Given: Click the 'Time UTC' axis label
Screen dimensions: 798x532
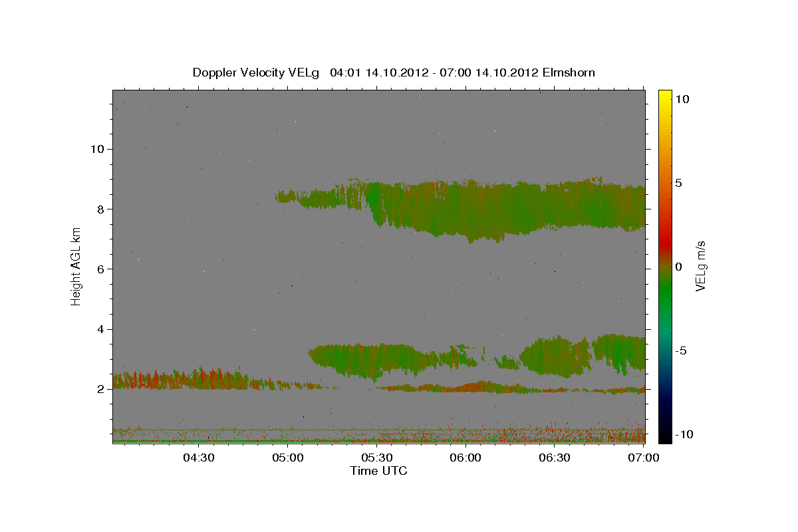Looking at the screenshot, I should point(378,471).
